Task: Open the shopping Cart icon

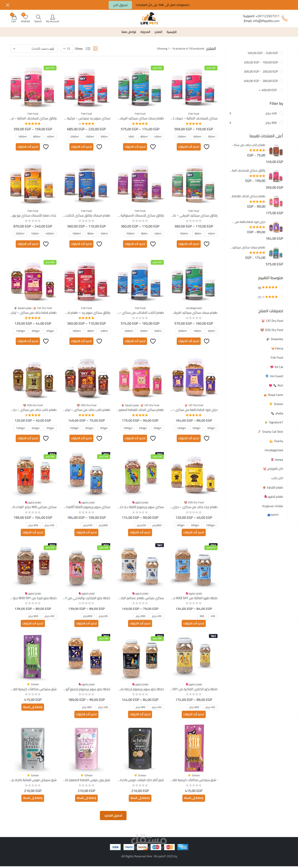Action: (x=13, y=17)
